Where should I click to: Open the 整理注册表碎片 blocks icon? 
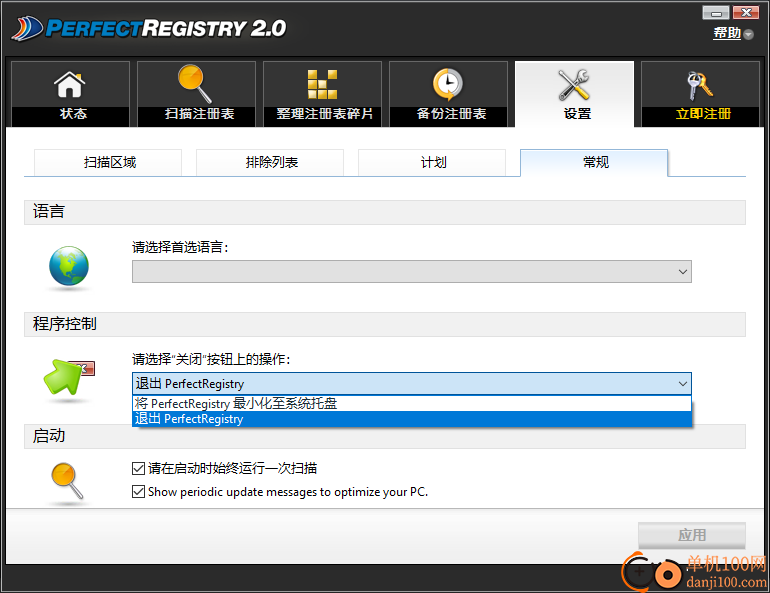coord(322,84)
